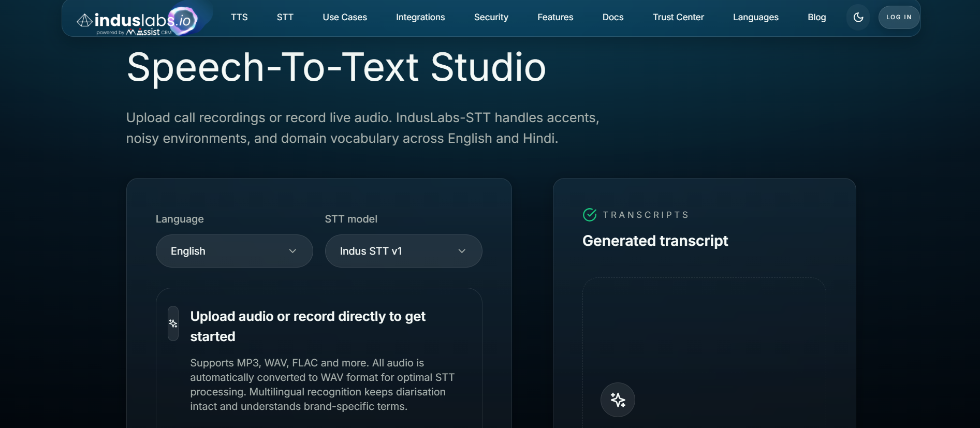Open the Language dropdown showing English
This screenshot has height=428, width=980.
point(234,251)
